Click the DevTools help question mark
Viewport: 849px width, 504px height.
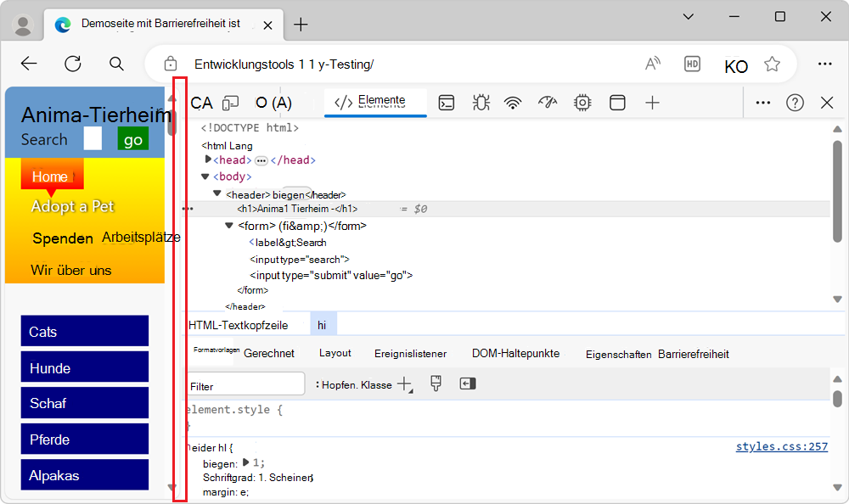coord(795,103)
